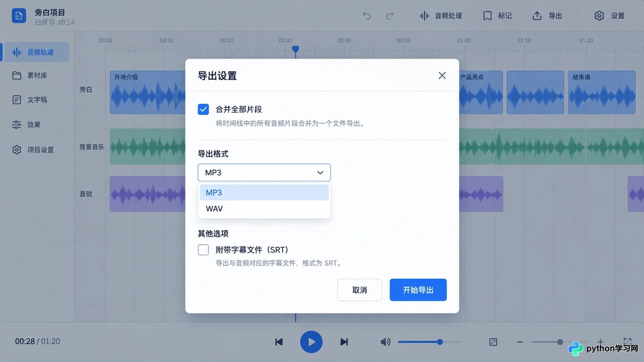Click the fit-to-window square icon
Viewport: 644px width, 362px height.
tap(493, 342)
